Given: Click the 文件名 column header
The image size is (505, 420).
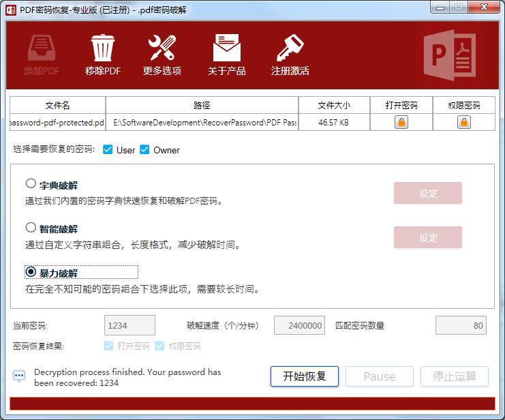Looking at the screenshot, I should tap(58, 105).
